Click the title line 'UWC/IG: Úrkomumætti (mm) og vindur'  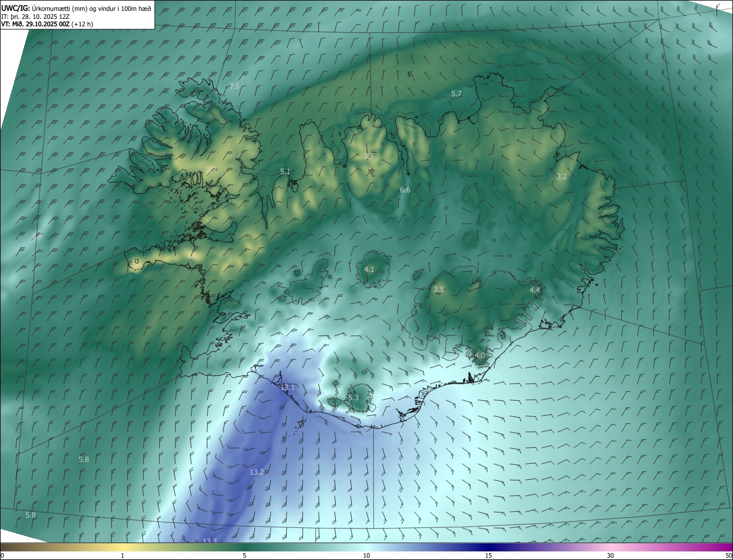coord(76,8)
